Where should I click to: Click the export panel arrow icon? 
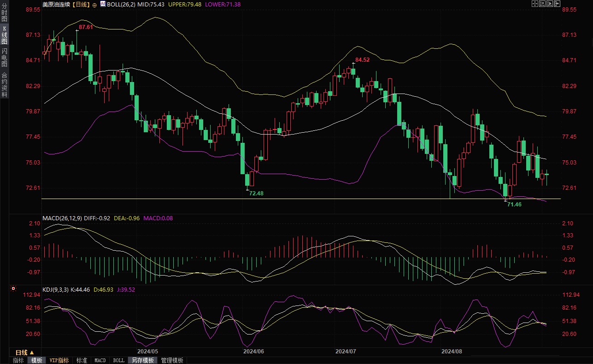click(x=557, y=4)
